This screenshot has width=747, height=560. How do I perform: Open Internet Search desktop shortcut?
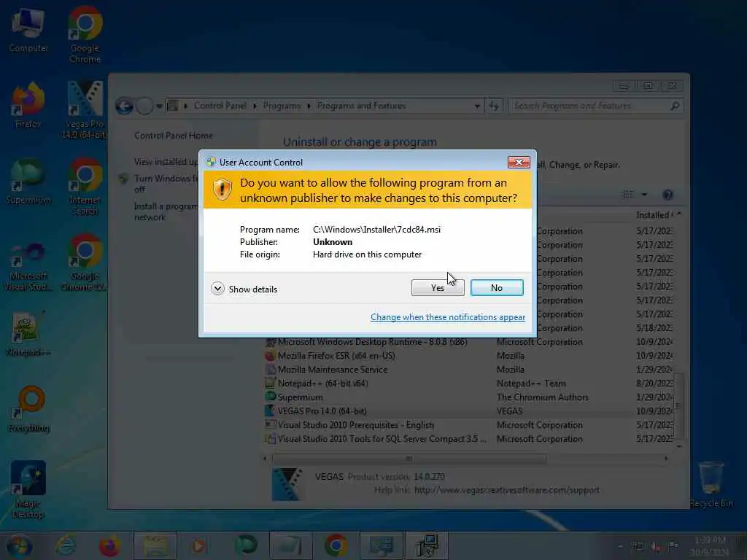click(85, 187)
